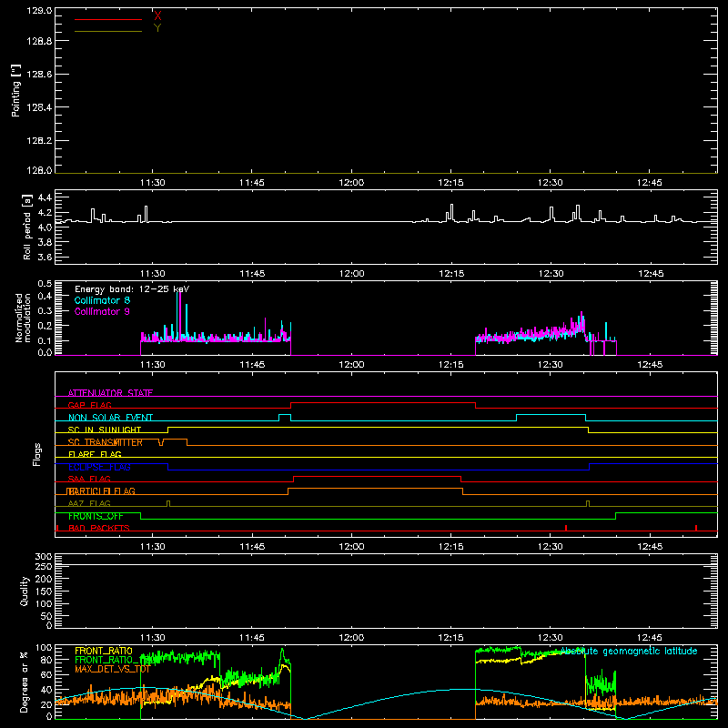Click the olive Y legend line
Viewport: 728px width, 728px height.
(108, 31)
